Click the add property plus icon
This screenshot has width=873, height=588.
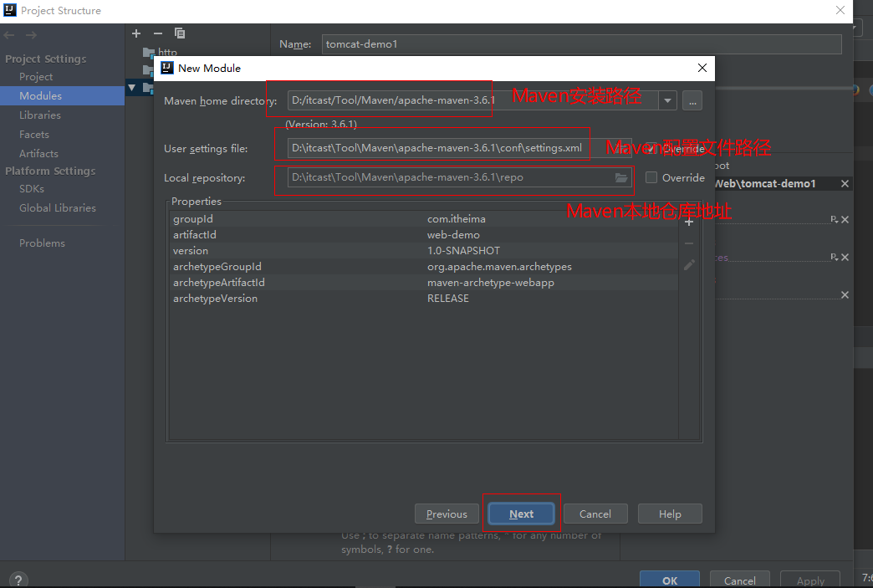click(x=689, y=222)
